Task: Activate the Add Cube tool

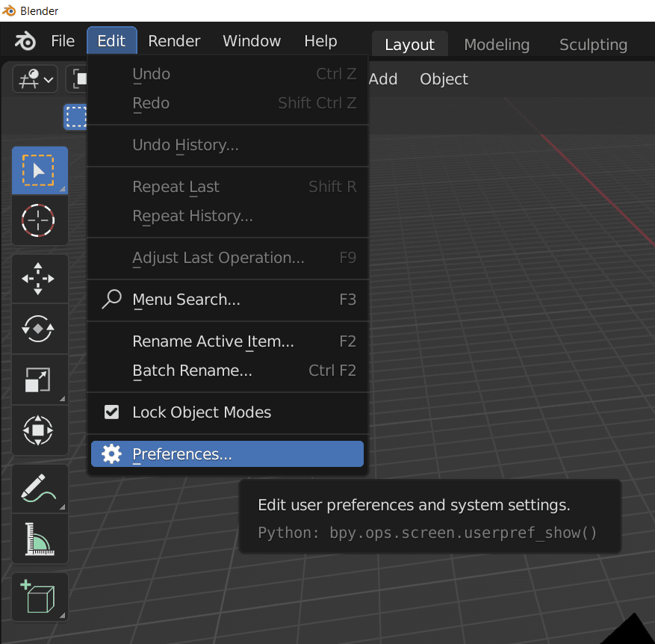Action: 40,596
